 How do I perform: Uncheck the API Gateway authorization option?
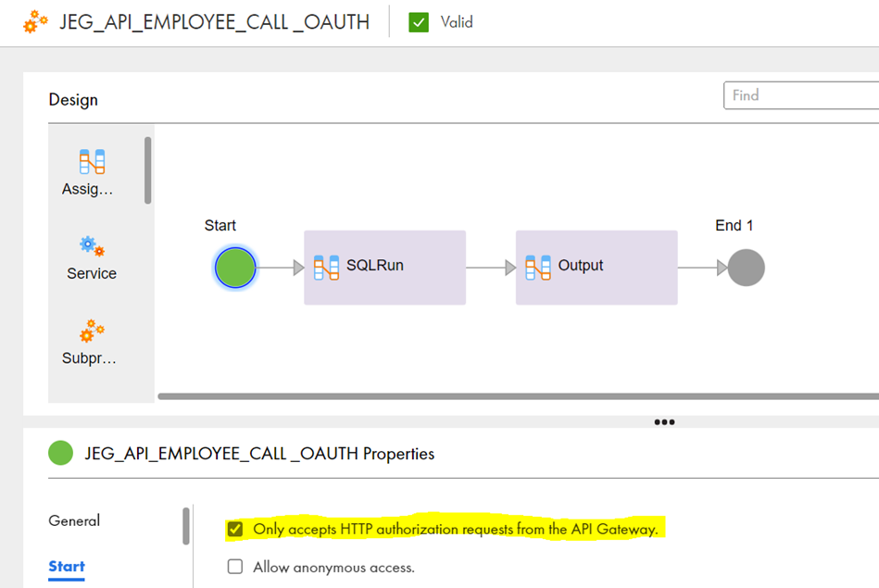click(x=234, y=527)
